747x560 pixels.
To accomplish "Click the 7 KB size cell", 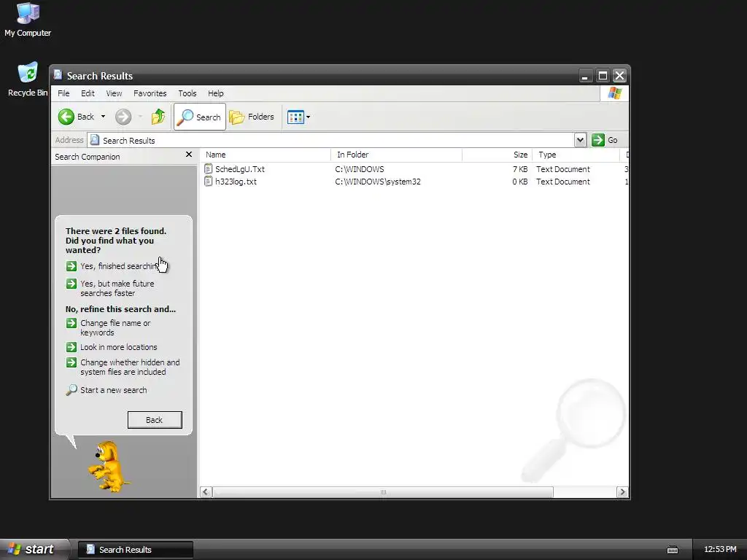I will tap(520, 169).
